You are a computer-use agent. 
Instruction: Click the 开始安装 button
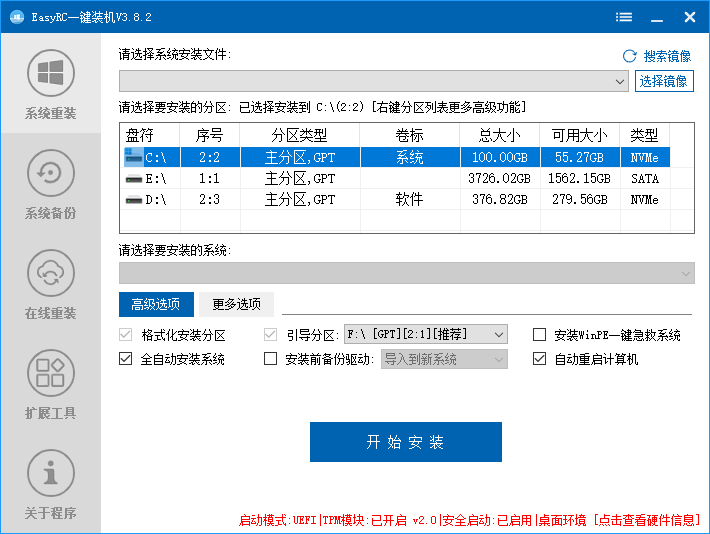pyautogui.click(x=406, y=442)
